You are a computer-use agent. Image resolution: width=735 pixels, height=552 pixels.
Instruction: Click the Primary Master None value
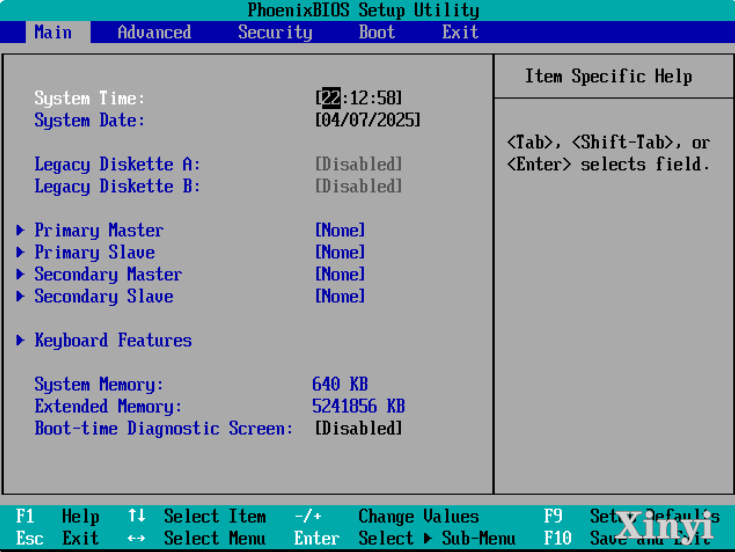pos(340,230)
